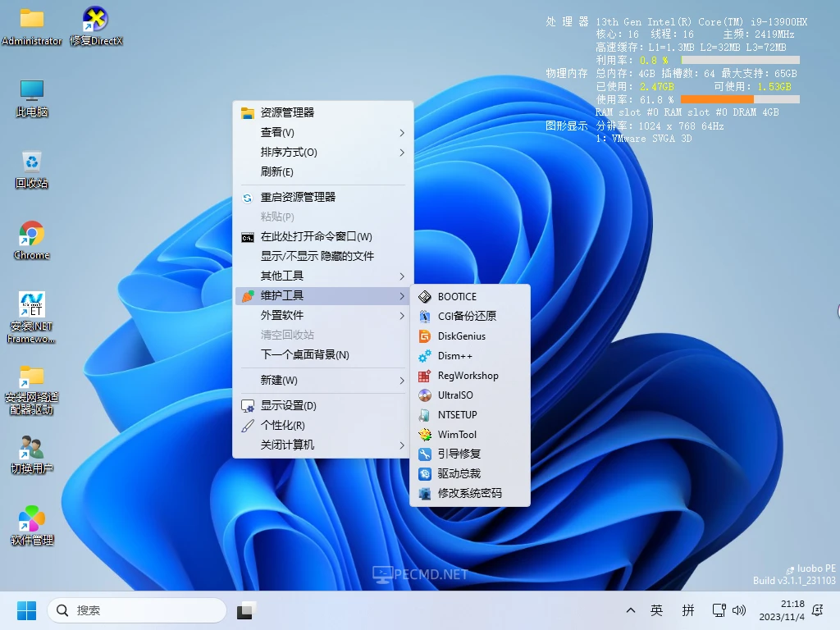Viewport: 840px width, 630px height.
Task: Run 引导修复 from the submenu
Action: tap(470, 454)
